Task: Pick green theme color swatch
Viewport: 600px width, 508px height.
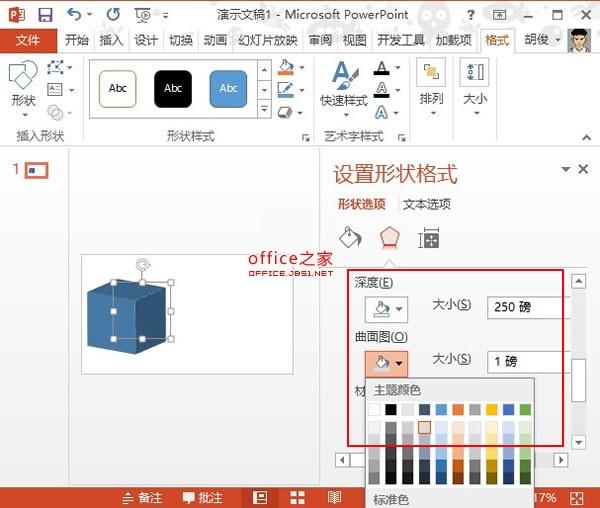Action: [525, 410]
